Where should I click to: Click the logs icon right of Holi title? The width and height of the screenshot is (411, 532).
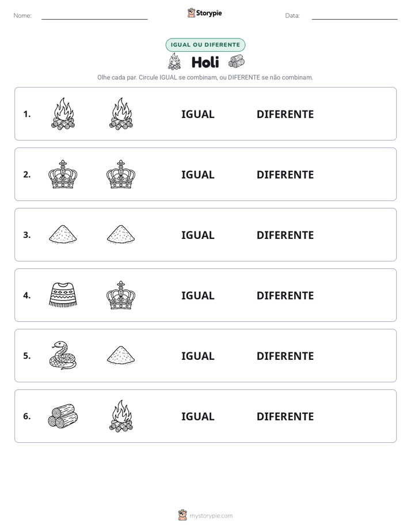(x=237, y=62)
